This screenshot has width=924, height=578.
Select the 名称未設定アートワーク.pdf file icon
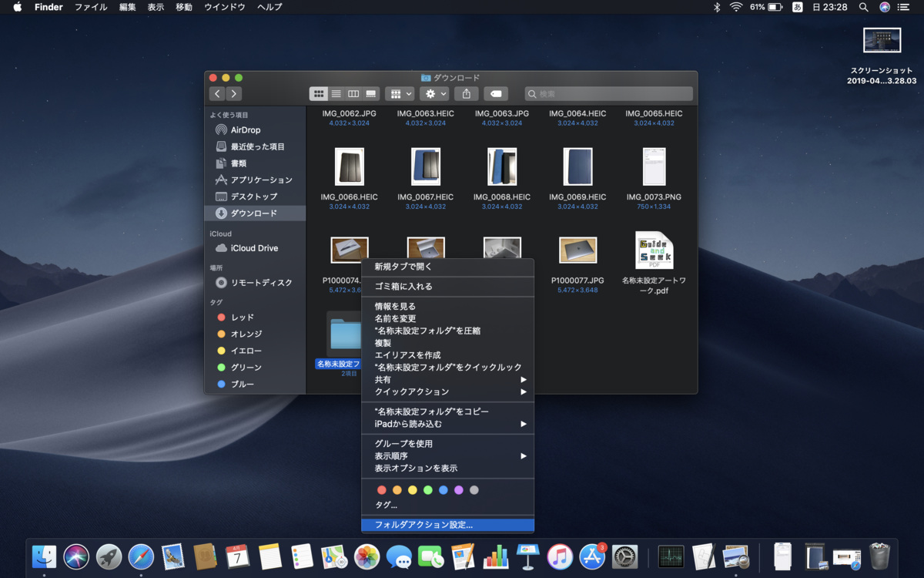(654, 250)
